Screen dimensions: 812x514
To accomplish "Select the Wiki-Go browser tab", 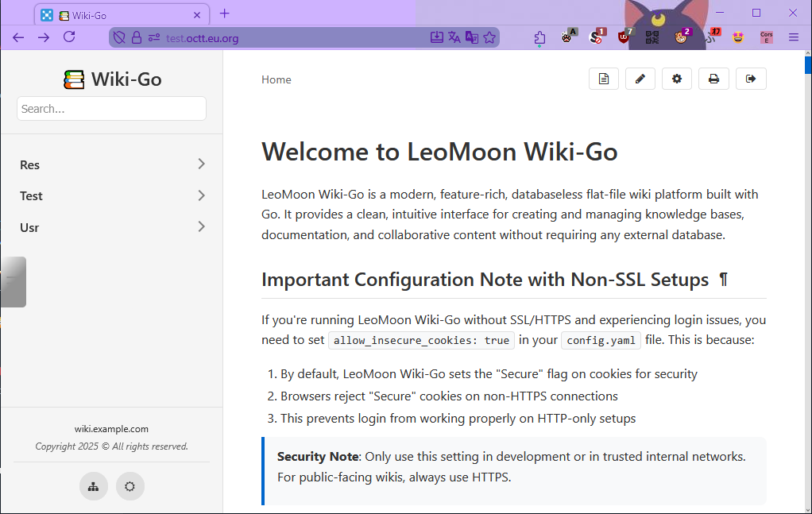I will pyautogui.click(x=119, y=15).
